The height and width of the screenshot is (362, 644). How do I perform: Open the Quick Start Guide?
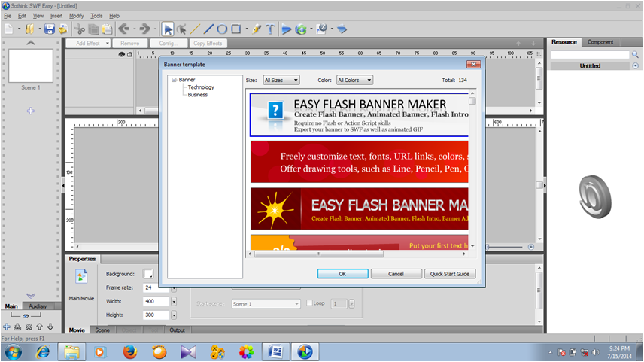pyautogui.click(x=450, y=274)
